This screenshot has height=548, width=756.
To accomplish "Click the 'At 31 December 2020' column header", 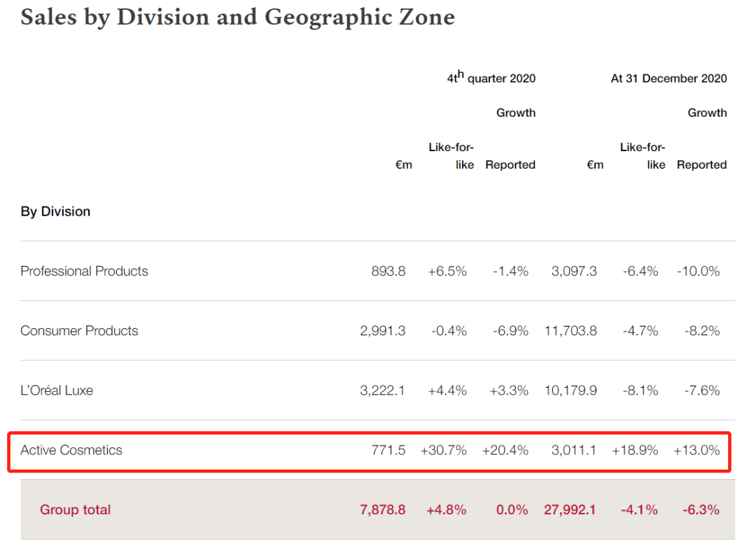I will pyautogui.click(x=668, y=78).
